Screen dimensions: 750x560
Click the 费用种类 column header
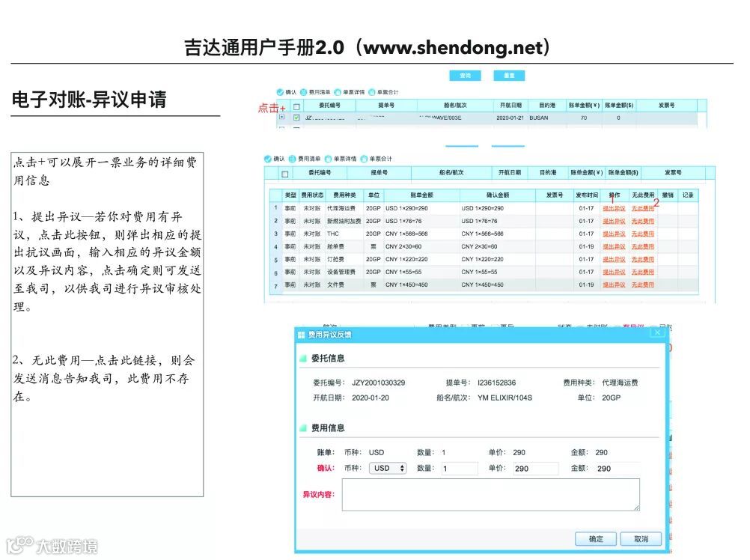pos(344,195)
